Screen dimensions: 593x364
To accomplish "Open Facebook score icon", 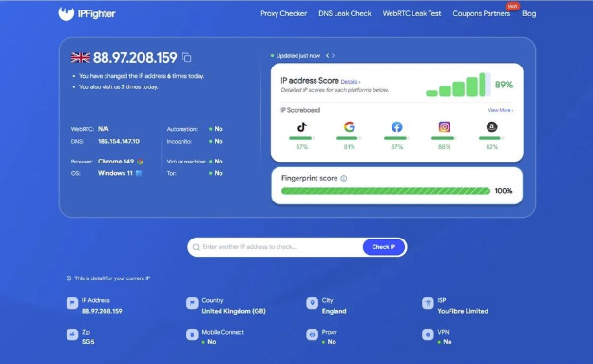I will click(396, 126).
